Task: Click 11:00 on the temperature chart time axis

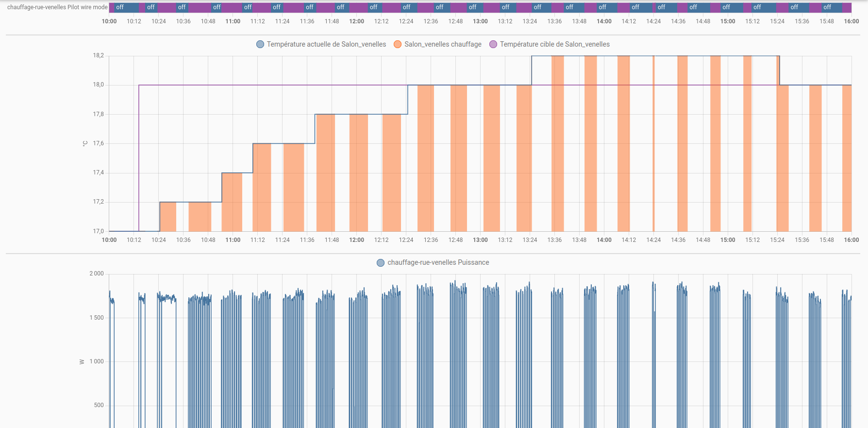Action: [x=233, y=240]
